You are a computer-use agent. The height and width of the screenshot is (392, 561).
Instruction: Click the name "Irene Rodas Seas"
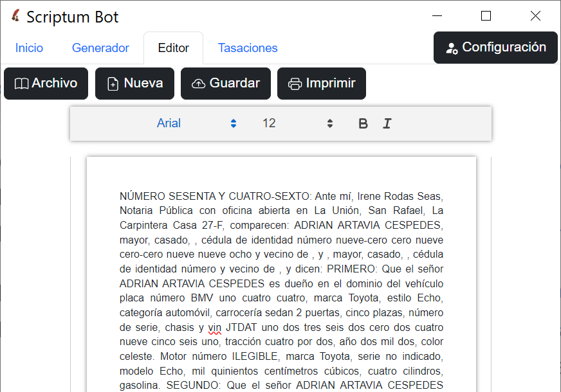pos(399,196)
